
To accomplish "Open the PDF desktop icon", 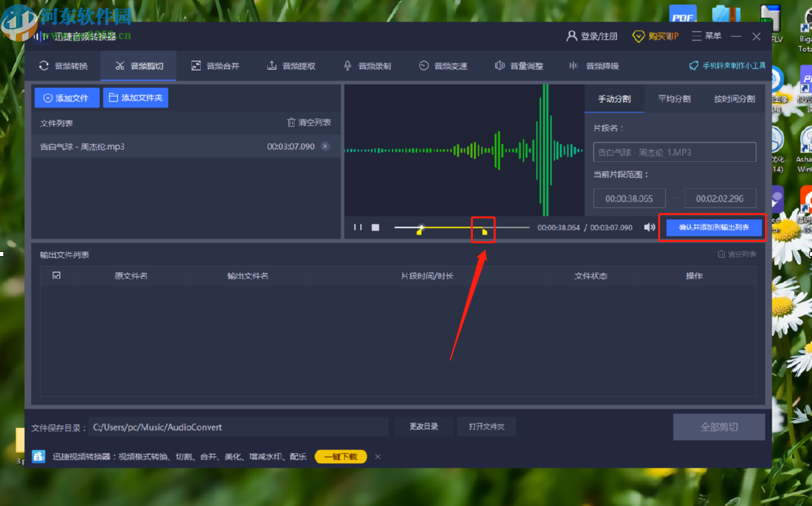I will click(683, 16).
